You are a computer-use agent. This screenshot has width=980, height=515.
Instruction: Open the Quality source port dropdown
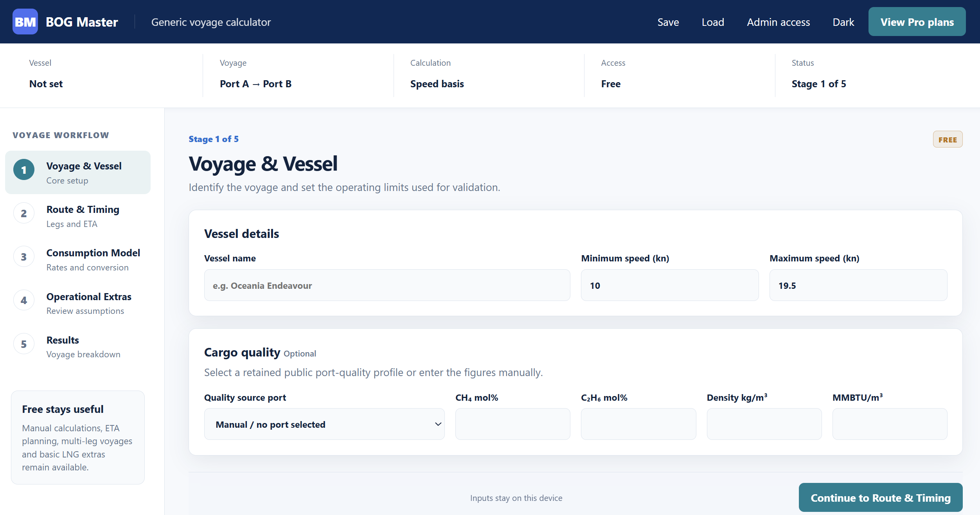point(324,424)
